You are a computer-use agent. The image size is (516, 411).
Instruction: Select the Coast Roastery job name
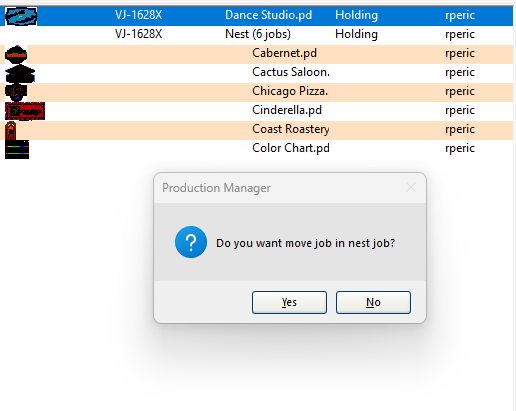point(291,129)
